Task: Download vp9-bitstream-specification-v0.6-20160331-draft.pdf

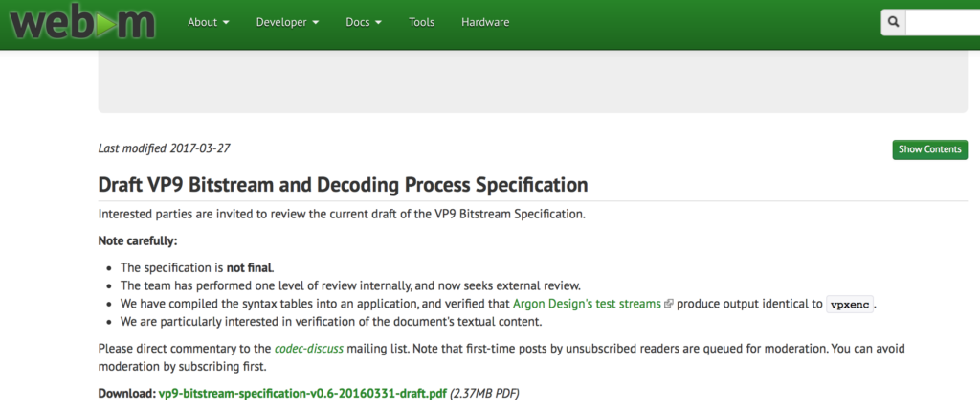Action: point(302,394)
